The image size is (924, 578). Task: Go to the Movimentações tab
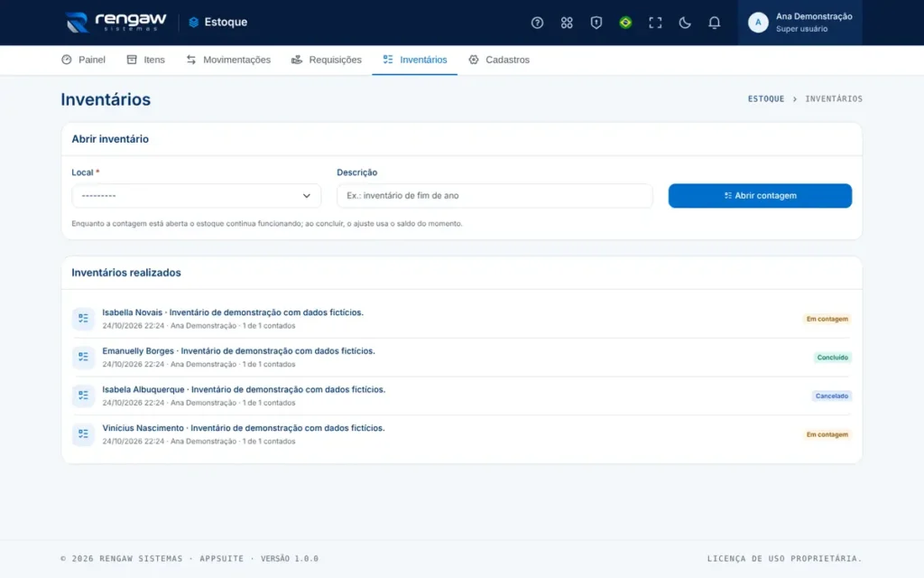pos(228,60)
